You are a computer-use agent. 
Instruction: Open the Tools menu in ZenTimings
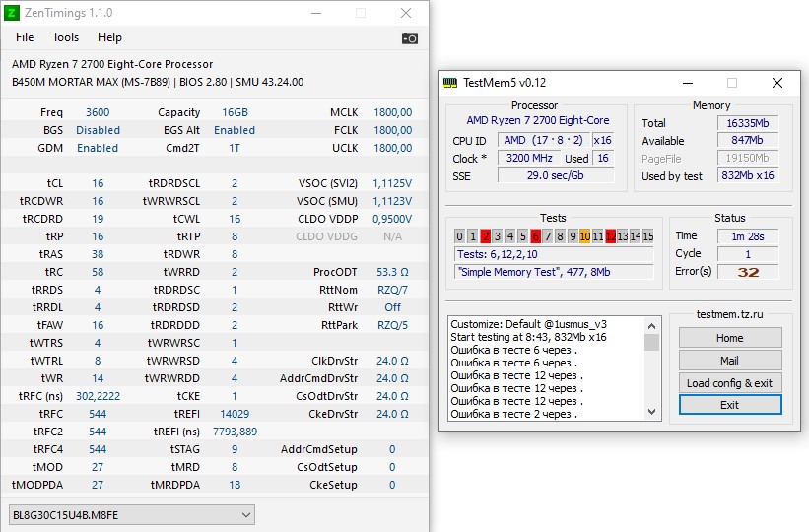65,37
